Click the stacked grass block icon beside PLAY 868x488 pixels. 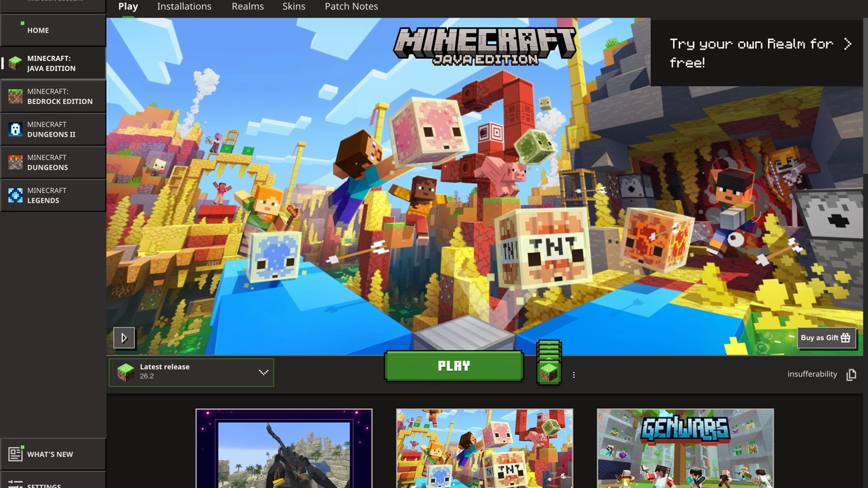click(548, 362)
